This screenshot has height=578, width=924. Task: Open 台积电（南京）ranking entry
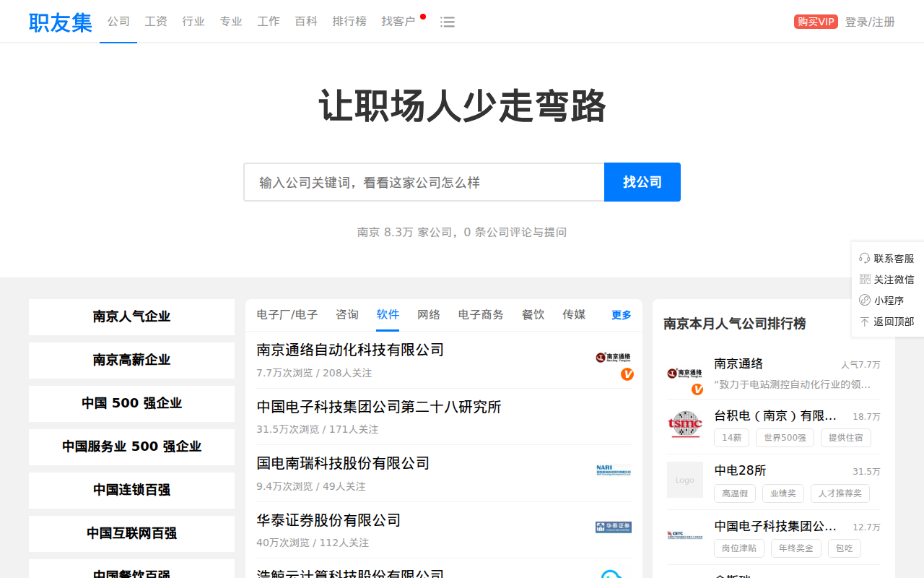pos(775,416)
